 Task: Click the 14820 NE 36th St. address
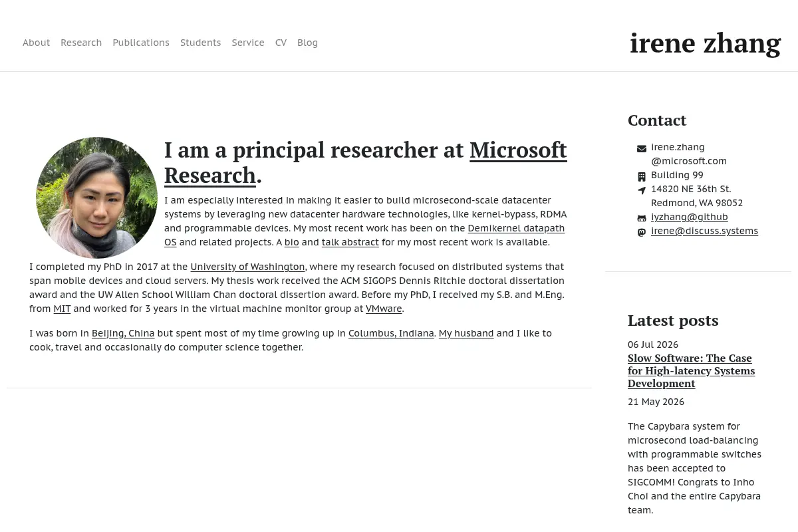tap(697, 196)
